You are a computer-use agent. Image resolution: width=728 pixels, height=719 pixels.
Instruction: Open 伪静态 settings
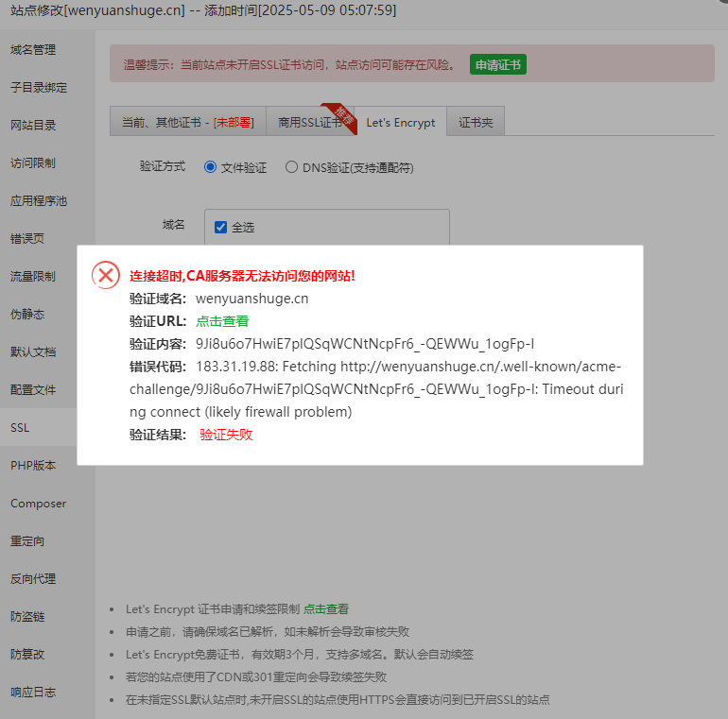tap(27, 314)
